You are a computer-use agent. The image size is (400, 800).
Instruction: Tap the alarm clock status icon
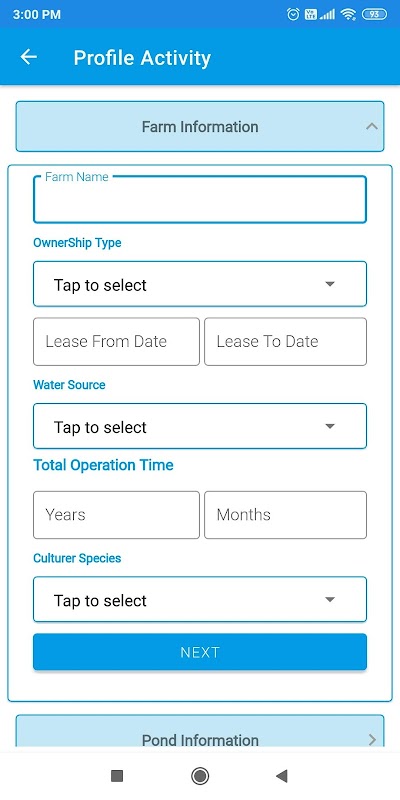[x=293, y=14]
